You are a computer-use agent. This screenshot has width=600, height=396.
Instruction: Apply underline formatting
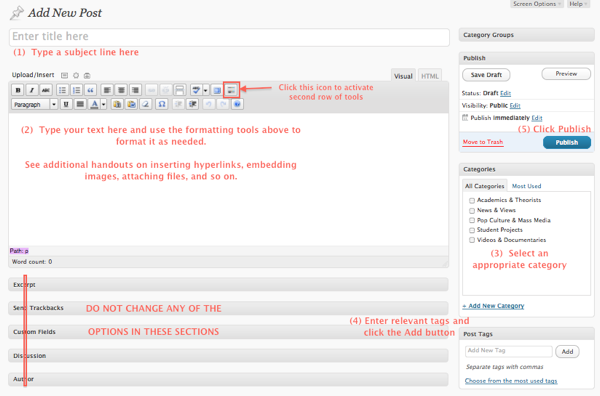66,104
